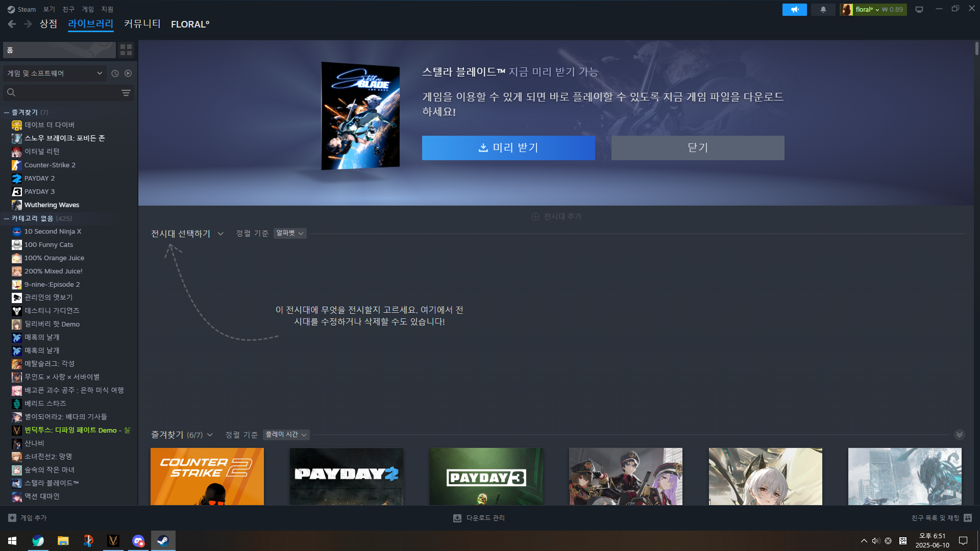This screenshot has height=551, width=980.
Task: Select 스텔라 블레이드 in game list
Action: 51,483
